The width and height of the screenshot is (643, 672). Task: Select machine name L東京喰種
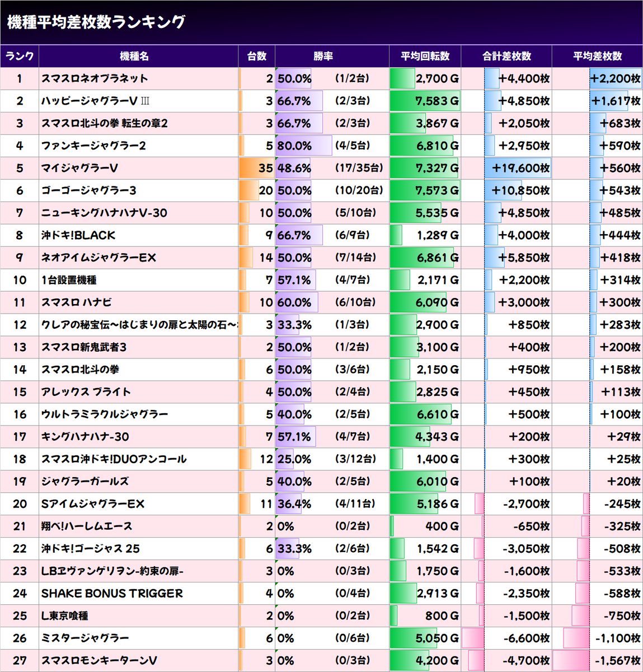coord(64,616)
